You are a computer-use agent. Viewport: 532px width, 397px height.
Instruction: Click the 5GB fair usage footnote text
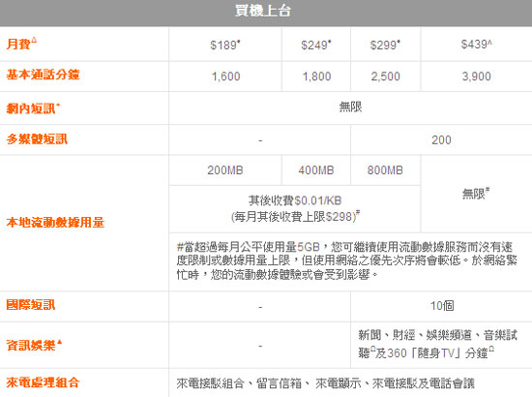(x=346, y=260)
